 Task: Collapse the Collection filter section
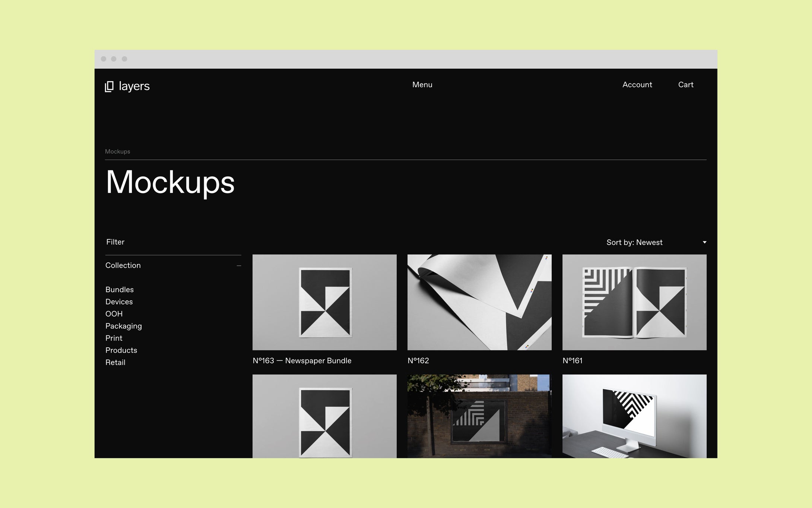[239, 266]
